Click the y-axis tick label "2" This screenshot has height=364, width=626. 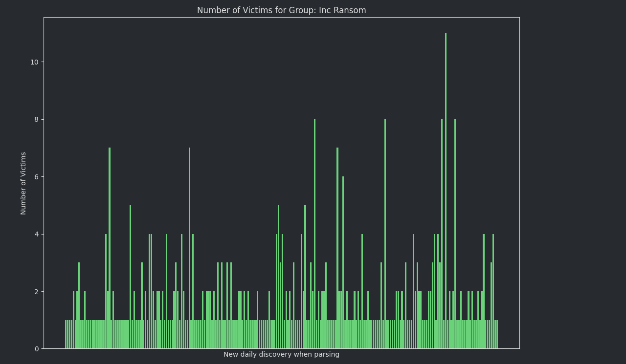(36, 292)
